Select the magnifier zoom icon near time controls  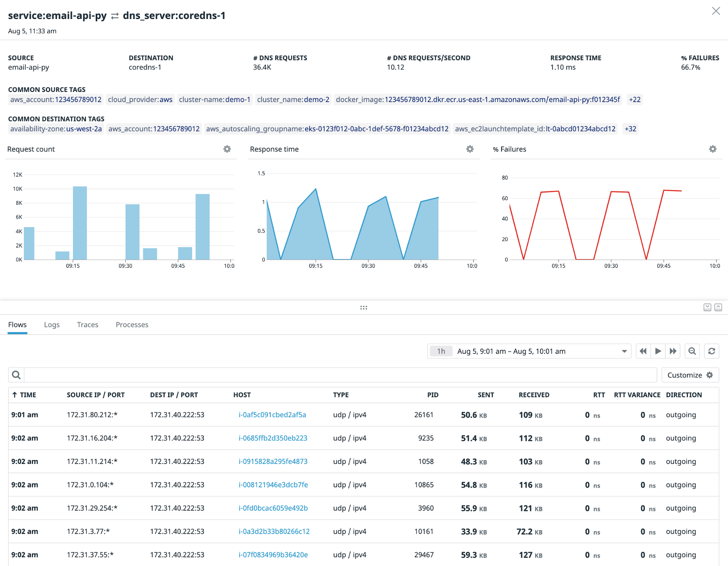tap(692, 351)
